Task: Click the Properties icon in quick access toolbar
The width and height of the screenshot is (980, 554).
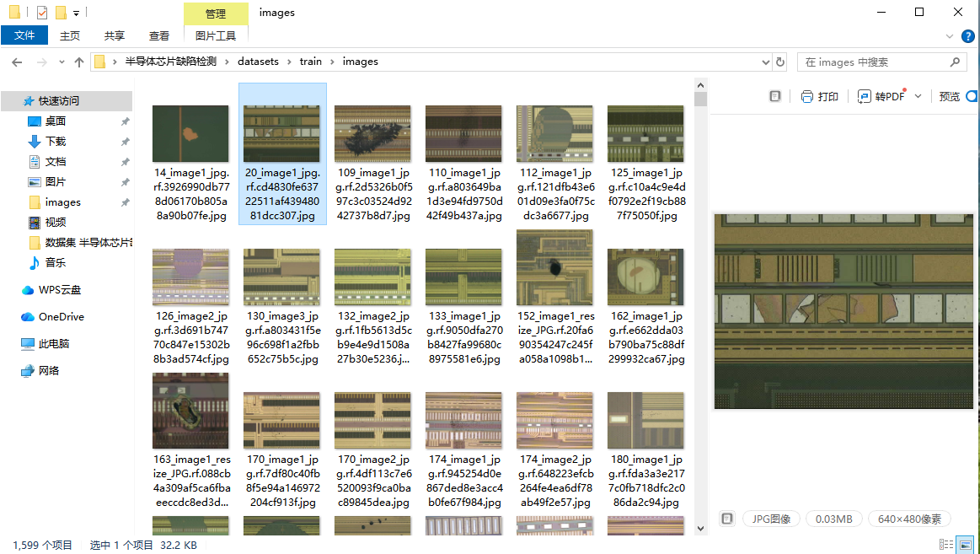Action: pos(42,13)
